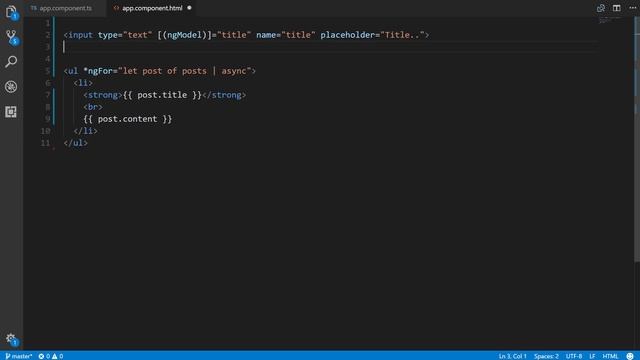Image resolution: width=640 pixels, height=360 pixels.
Task: Click the *ngFor directive text
Action: (98, 71)
